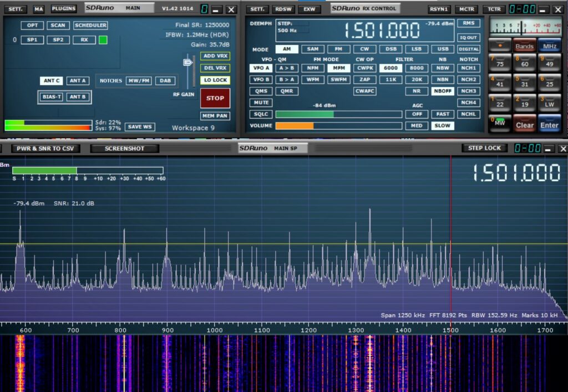Choose the 11K filter

[390, 79]
